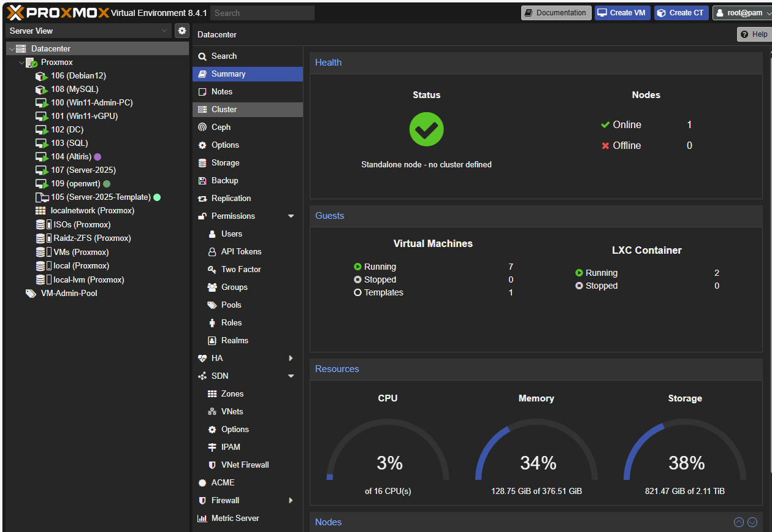Click the Two Factor key icon
The height and width of the screenshot is (532, 772).
coord(212,270)
